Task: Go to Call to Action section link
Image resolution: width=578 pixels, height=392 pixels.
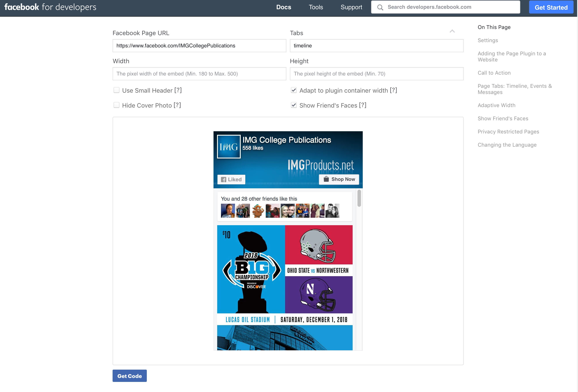Action: [x=494, y=73]
